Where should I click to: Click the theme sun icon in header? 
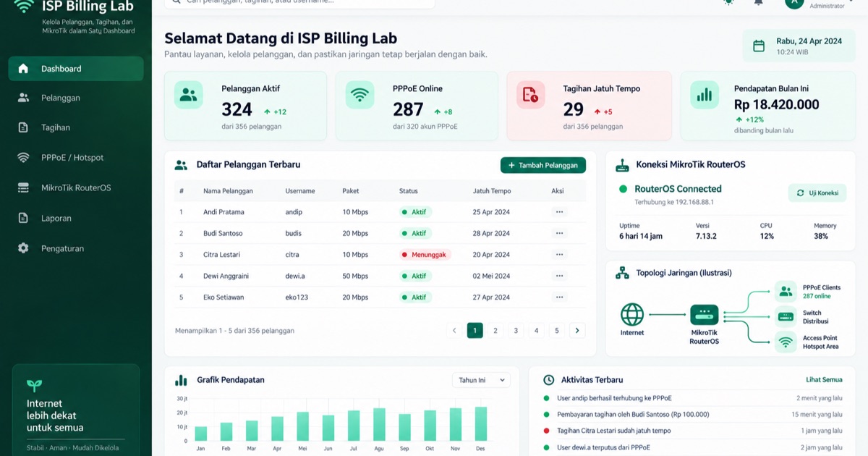[728, 3]
